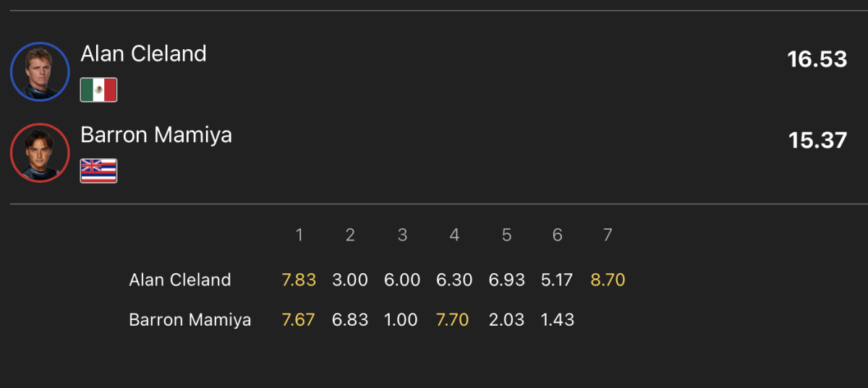This screenshot has width=868, height=388.
Task: Click Alan Cleland's 3.00 wave score
Action: point(350,280)
